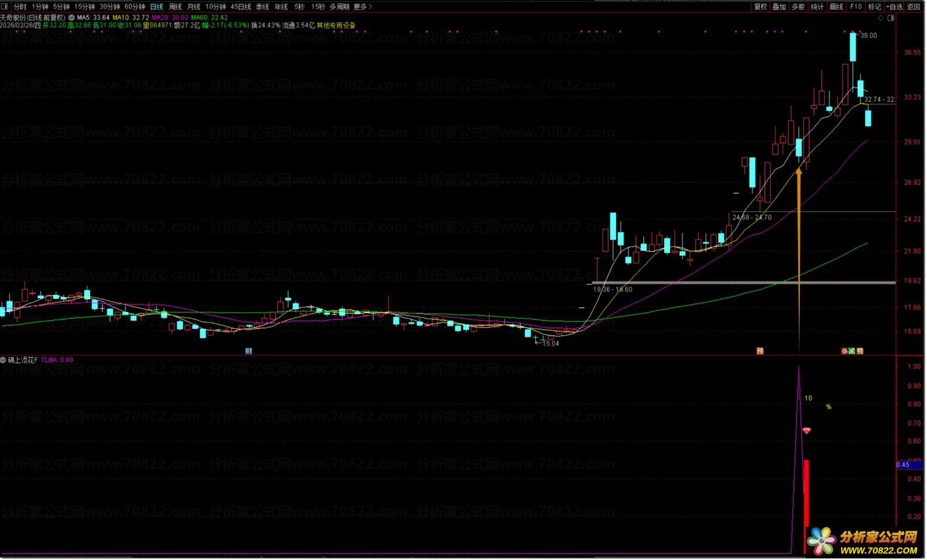Click the MA60: 22.42 label
The height and width of the screenshot is (560, 927).
pos(210,18)
